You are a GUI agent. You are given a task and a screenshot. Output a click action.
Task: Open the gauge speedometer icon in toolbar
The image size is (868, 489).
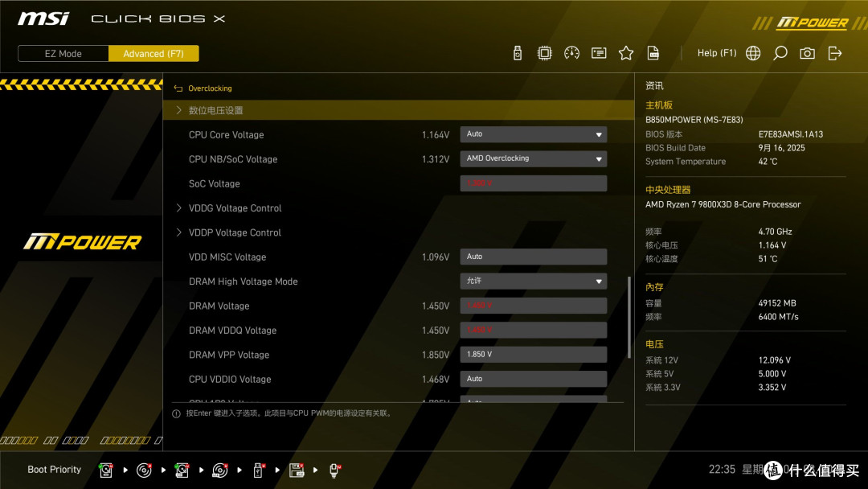[571, 53]
